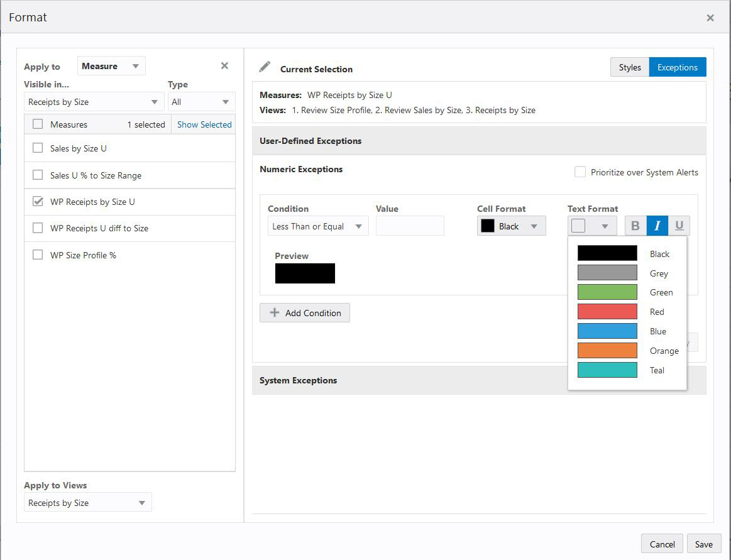Screen dimensions: 731x560
Task: Check the Sales by Size U measure
Action: click(38, 148)
